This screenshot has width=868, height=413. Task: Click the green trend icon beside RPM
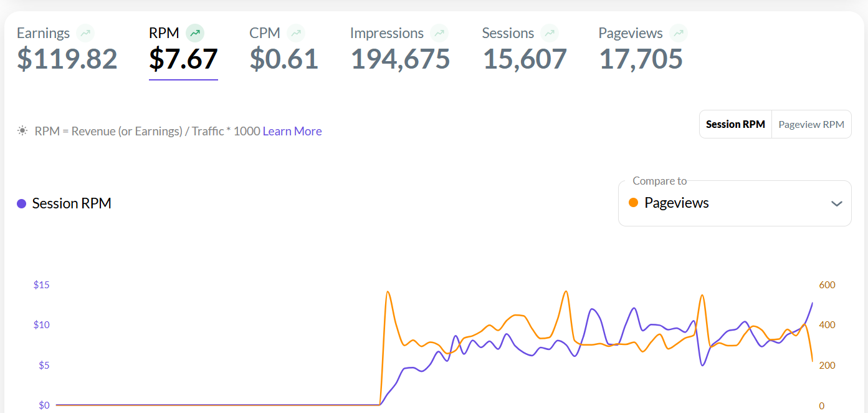[x=195, y=33]
